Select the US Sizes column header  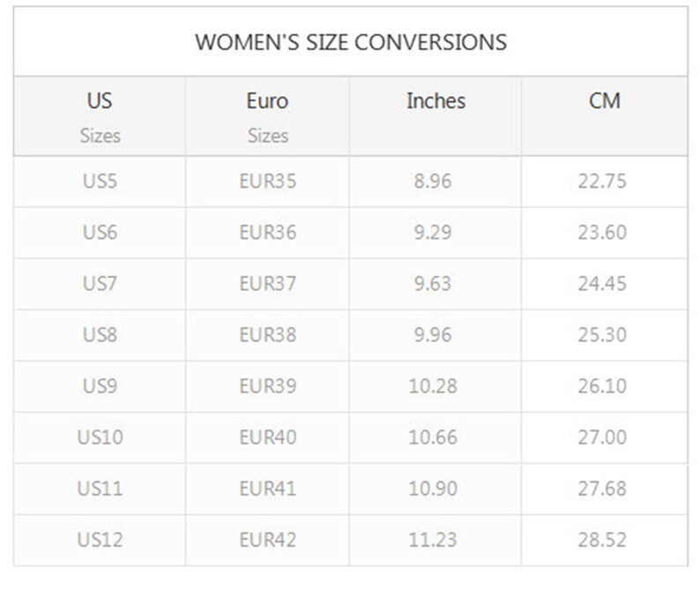point(100,117)
